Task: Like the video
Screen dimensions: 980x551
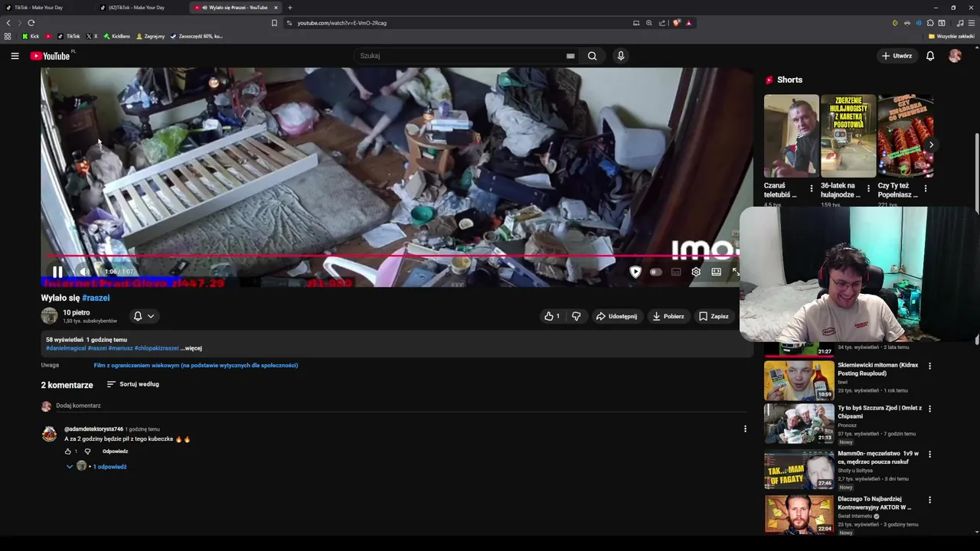Action: pyautogui.click(x=552, y=316)
